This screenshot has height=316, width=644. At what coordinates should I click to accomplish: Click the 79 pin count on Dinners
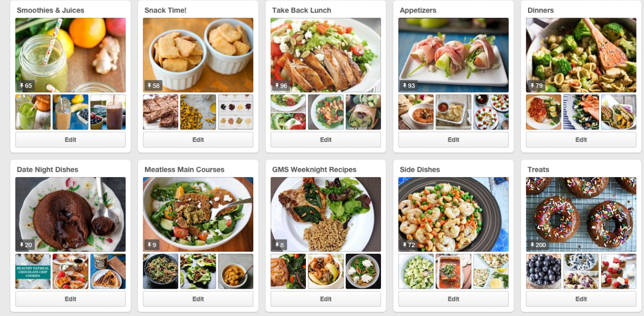pos(536,86)
